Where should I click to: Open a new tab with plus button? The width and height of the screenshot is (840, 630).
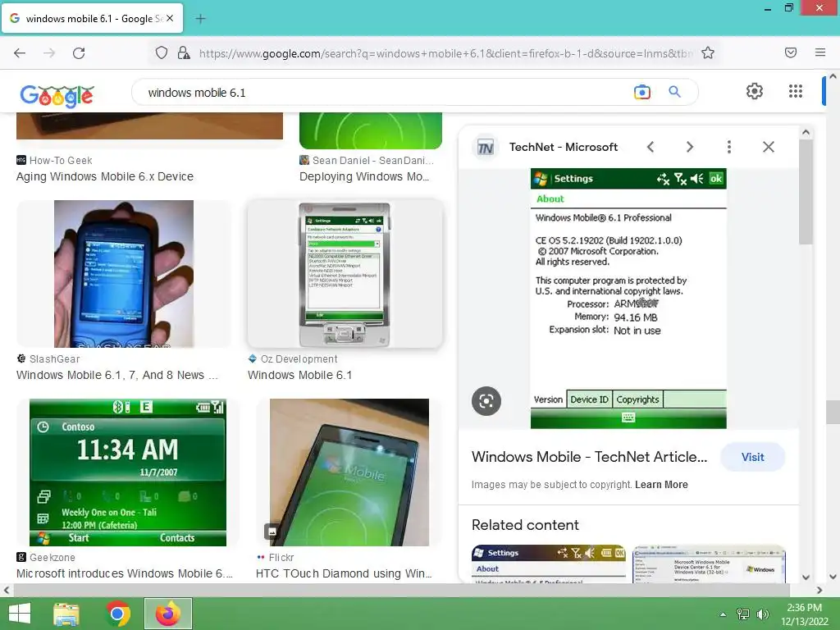tap(200, 19)
